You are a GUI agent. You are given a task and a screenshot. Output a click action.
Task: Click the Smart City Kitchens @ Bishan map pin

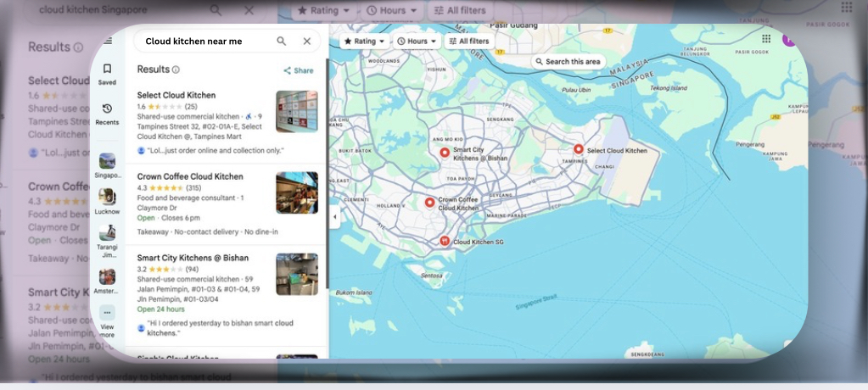click(445, 153)
